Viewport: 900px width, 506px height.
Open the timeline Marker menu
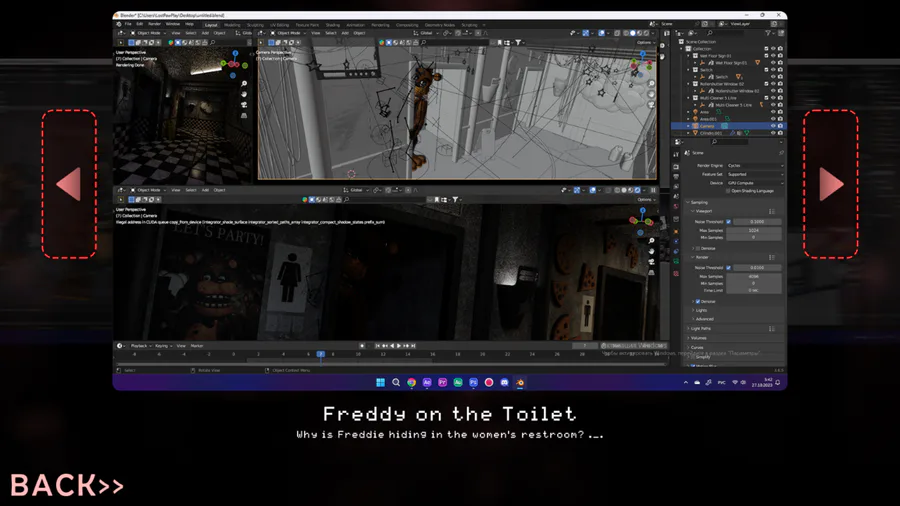tap(197, 346)
